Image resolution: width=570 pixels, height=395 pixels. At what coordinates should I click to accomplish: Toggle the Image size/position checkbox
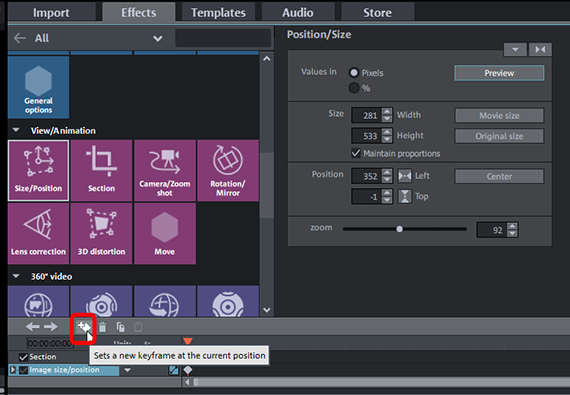tap(24, 370)
